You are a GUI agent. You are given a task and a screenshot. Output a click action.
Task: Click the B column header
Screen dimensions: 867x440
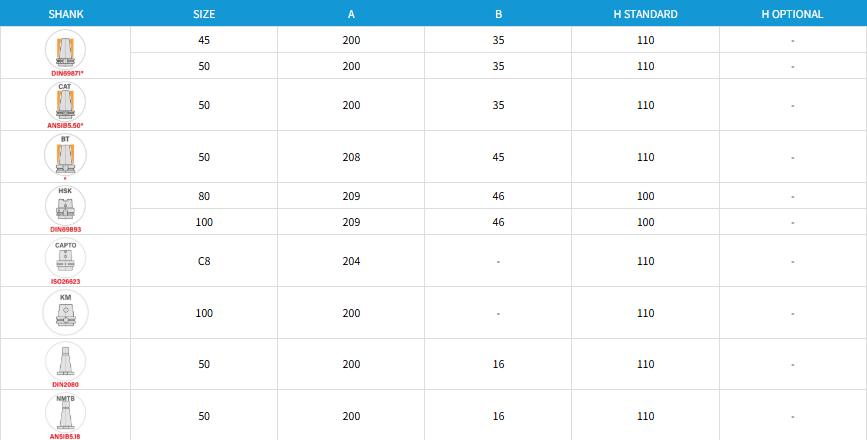(x=498, y=14)
